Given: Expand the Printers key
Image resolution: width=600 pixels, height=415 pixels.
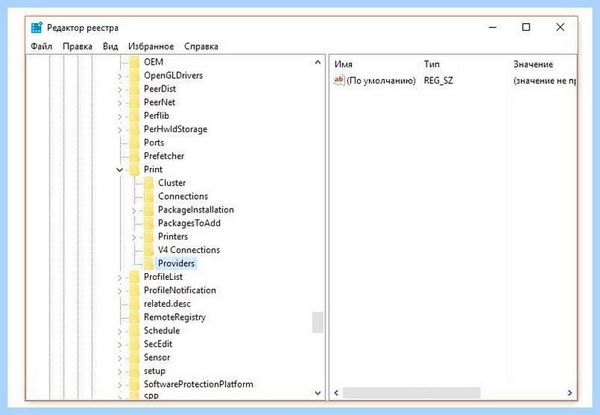Looking at the screenshot, I should (x=134, y=237).
